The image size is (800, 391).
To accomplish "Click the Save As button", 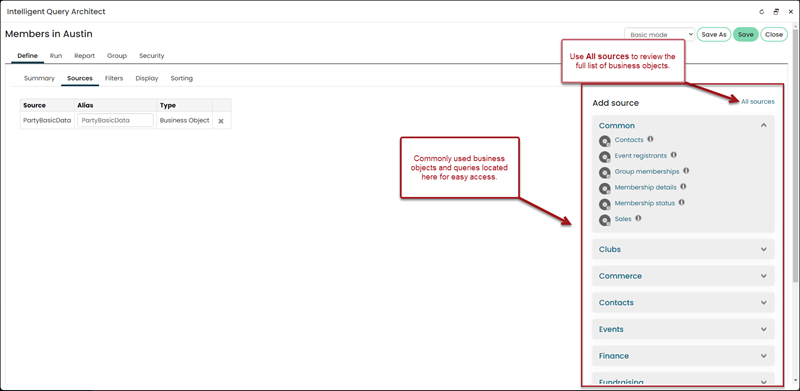I will tap(714, 35).
